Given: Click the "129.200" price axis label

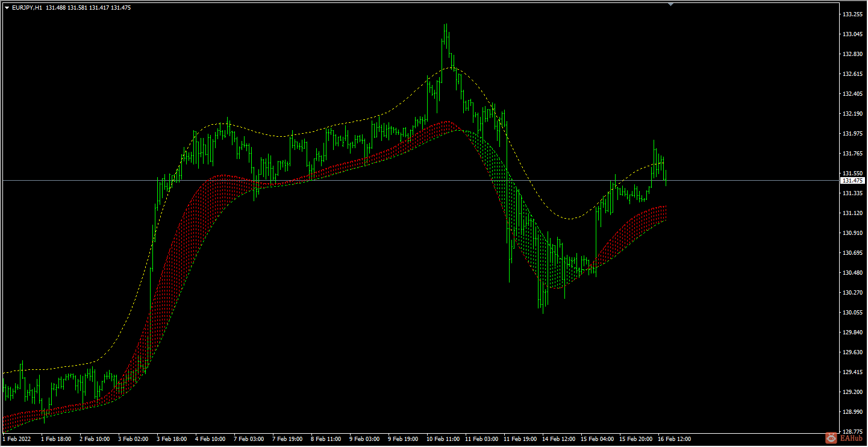Looking at the screenshot, I should pos(853,392).
